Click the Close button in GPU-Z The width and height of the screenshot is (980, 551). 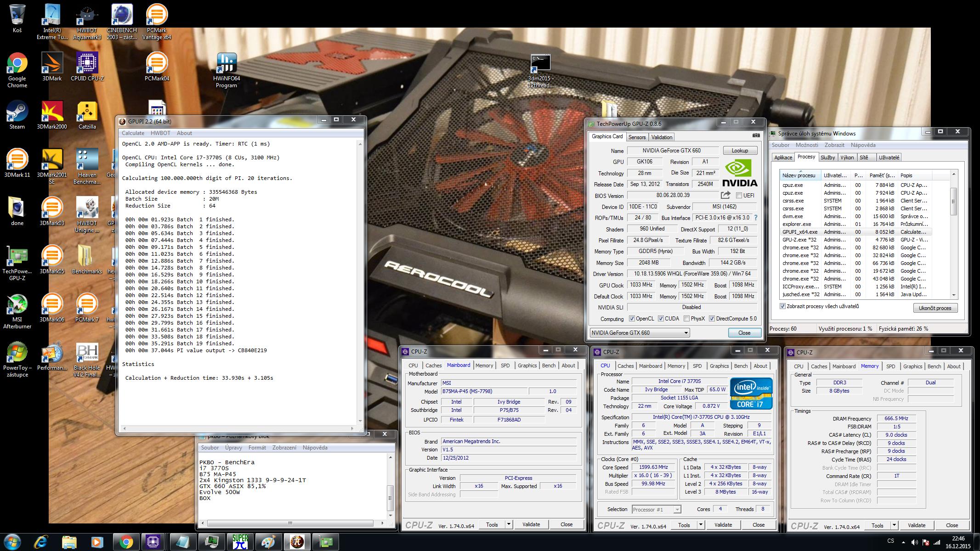[x=744, y=333]
